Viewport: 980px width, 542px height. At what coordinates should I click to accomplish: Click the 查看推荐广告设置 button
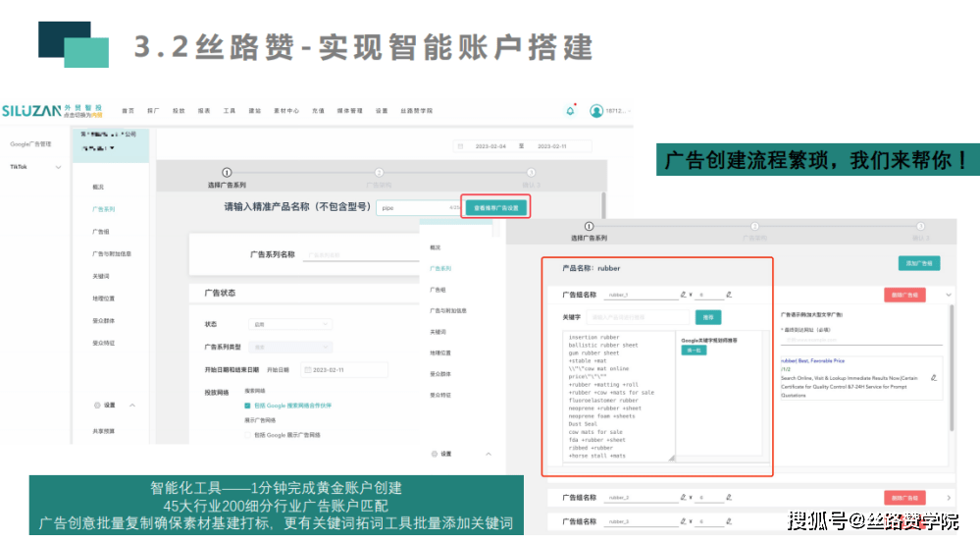click(496, 208)
